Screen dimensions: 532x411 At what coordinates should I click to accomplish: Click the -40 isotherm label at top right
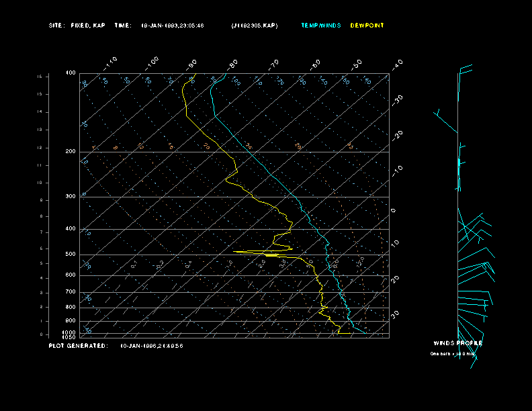point(398,64)
